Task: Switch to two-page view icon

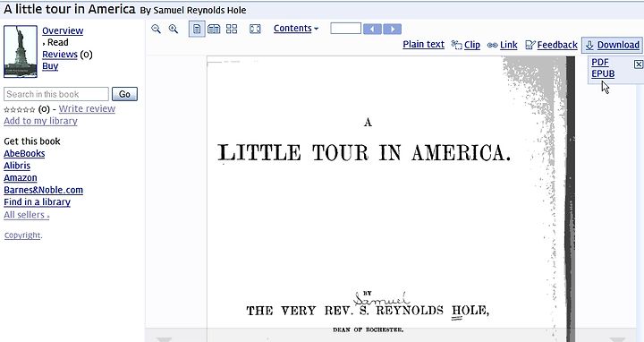Action: 214,29
